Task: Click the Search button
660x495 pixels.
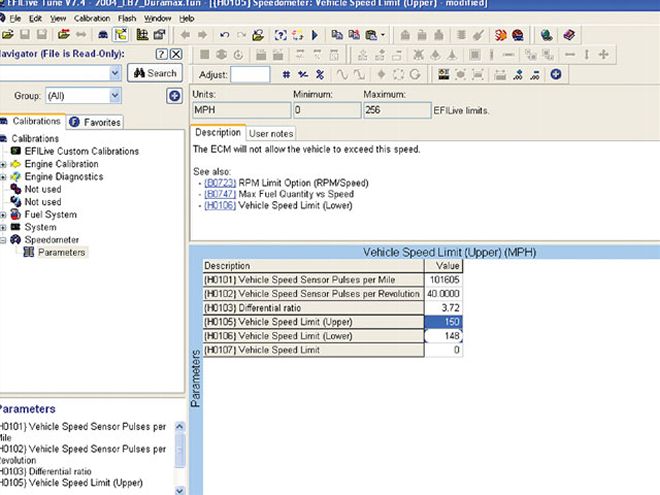Action: (155, 73)
